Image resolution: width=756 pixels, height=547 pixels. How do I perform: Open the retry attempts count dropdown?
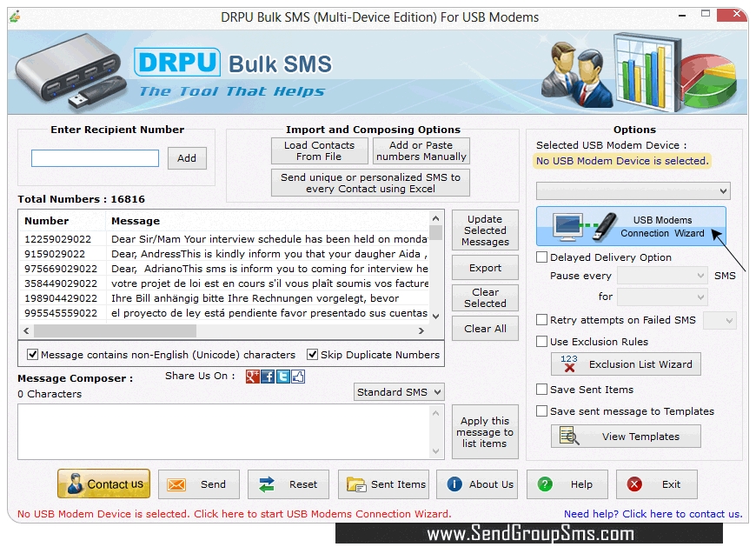[x=720, y=320]
